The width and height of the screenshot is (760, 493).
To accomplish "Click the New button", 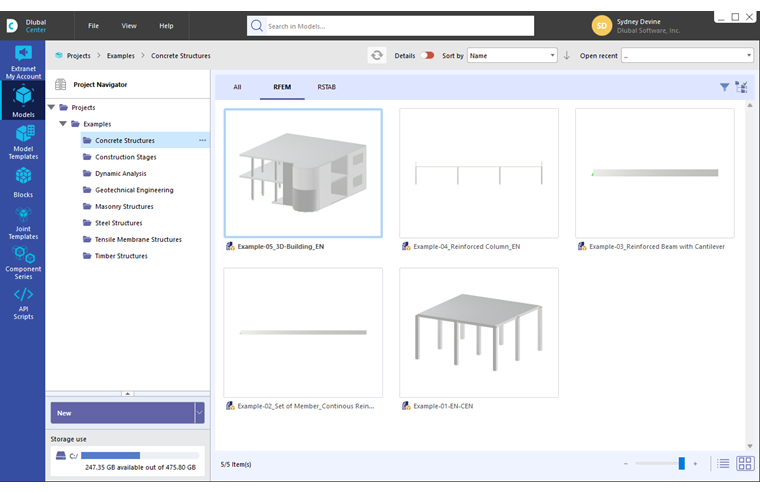I will pyautogui.click(x=122, y=413).
